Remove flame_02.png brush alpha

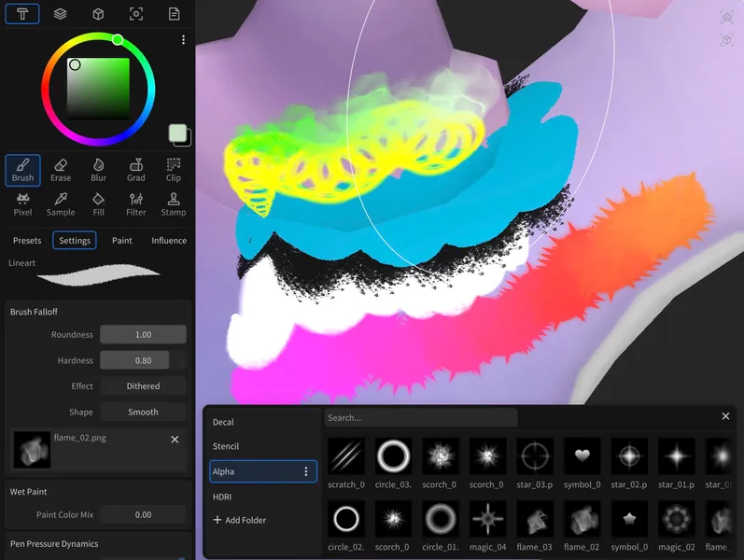175,440
